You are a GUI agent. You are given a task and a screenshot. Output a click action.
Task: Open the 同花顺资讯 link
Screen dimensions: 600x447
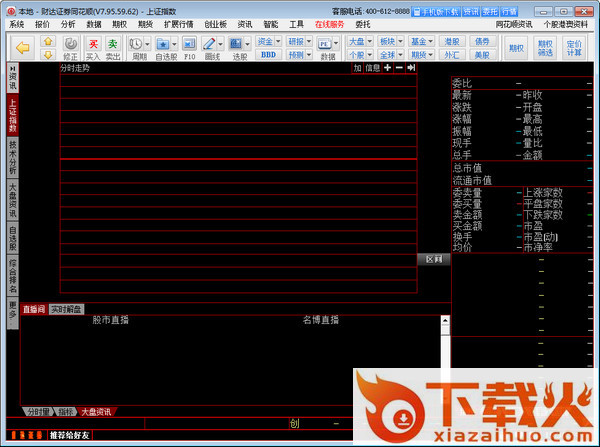coord(514,24)
